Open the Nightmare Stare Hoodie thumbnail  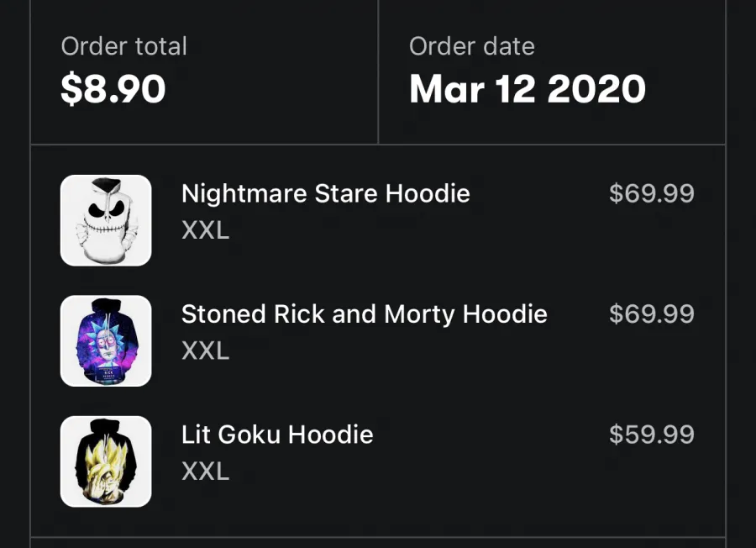pyautogui.click(x=106, y=220)
